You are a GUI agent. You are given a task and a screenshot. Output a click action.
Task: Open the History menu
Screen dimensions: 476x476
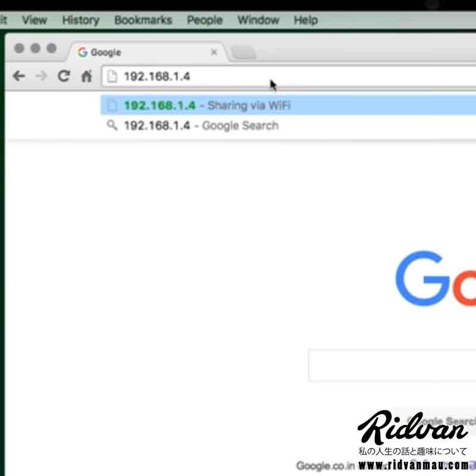(81, 20)
